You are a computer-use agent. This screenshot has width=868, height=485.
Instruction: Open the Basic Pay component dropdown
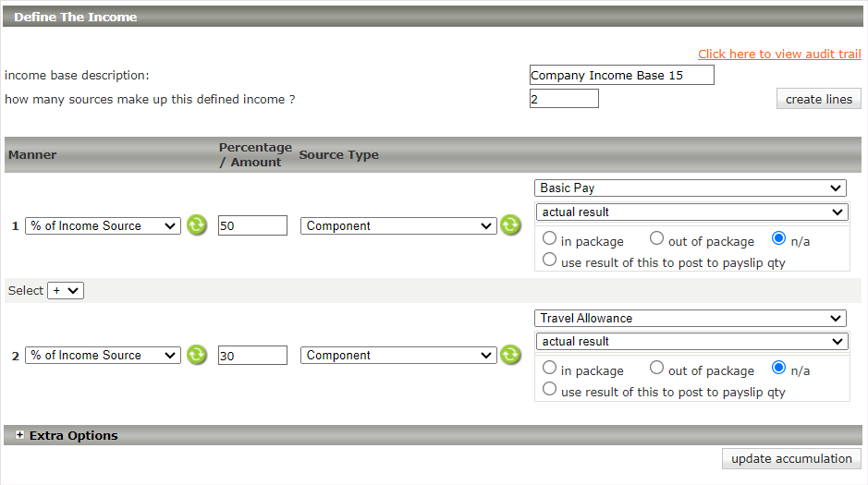(x=690, y=188)
